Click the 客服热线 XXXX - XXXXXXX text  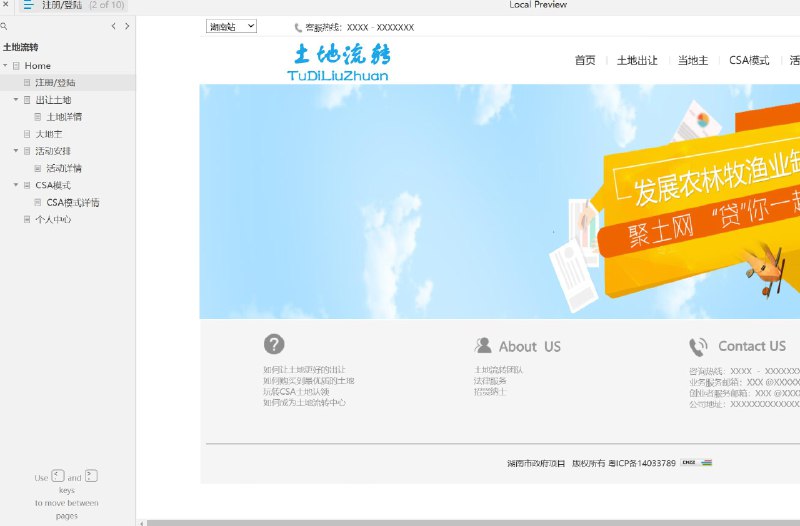tap(359, 28)
